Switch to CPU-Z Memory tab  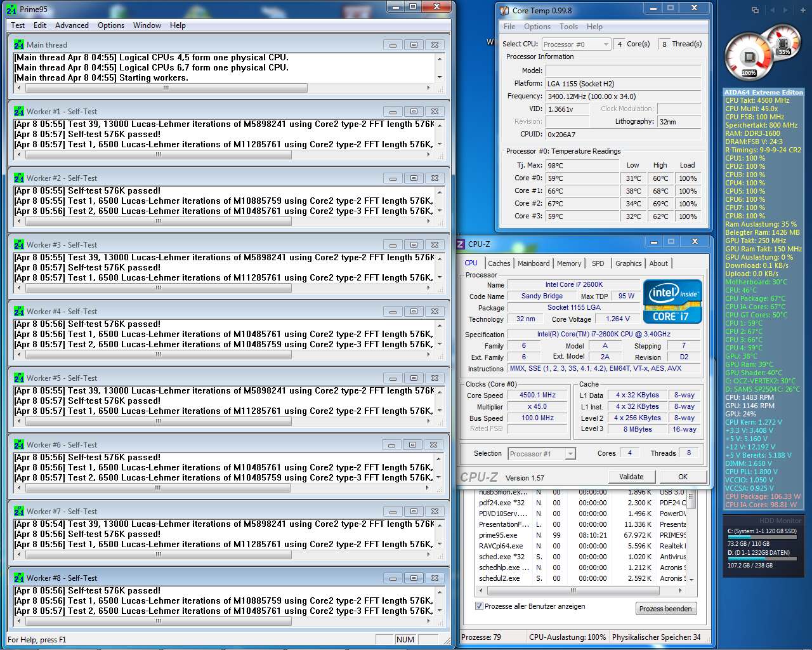pyautogui.click(x=569, y=263)
